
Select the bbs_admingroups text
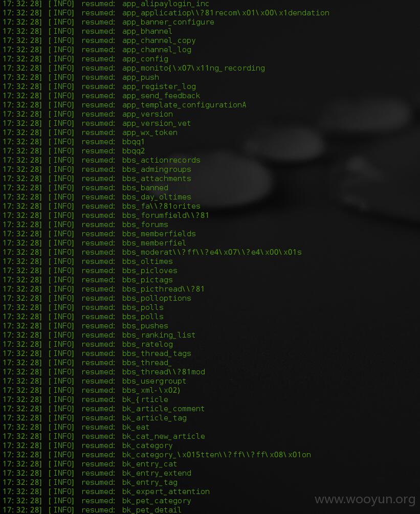point(157,169)
